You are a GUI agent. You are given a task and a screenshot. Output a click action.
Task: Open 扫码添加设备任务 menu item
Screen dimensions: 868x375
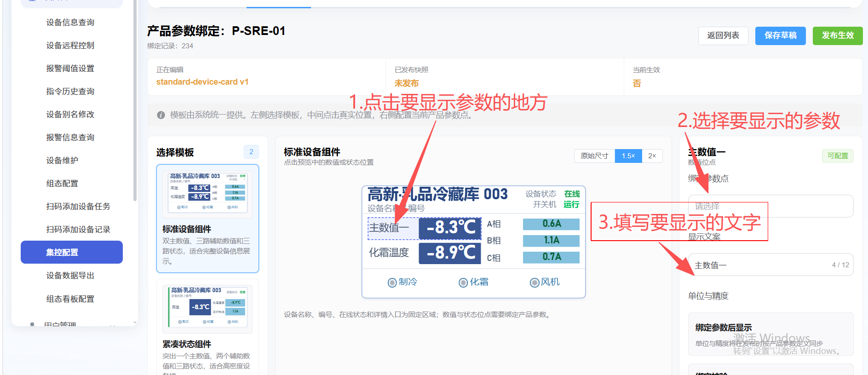[78, 207]
